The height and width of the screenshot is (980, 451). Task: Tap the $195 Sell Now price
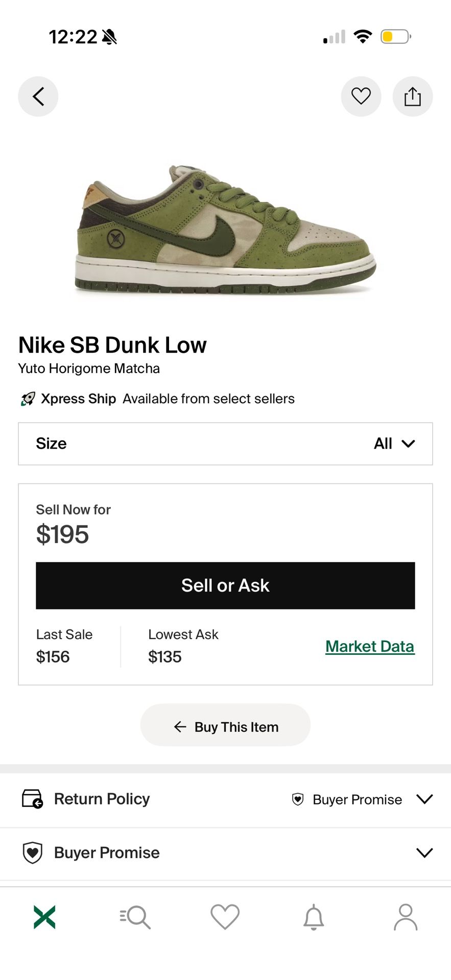pyautogui.click(x=62, y=534)
